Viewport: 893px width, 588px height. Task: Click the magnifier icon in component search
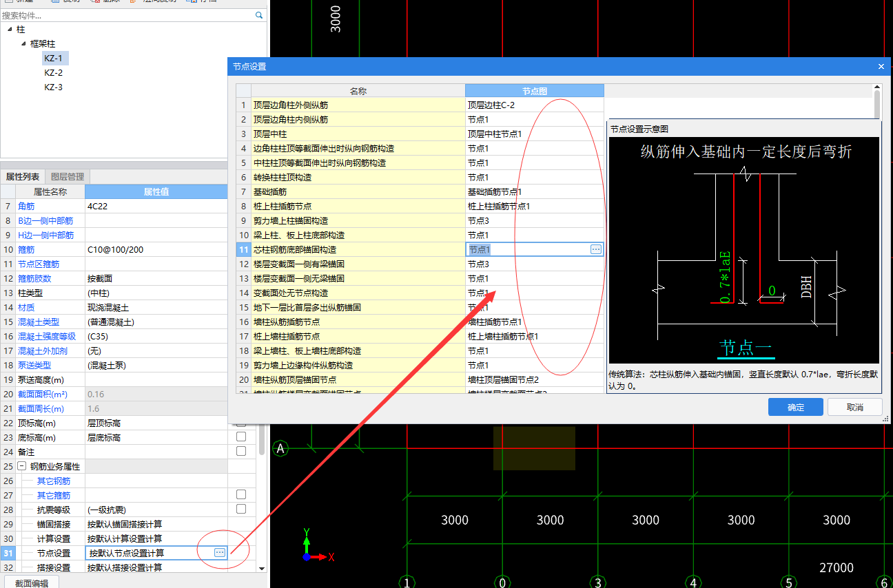[x=259, y=14]
